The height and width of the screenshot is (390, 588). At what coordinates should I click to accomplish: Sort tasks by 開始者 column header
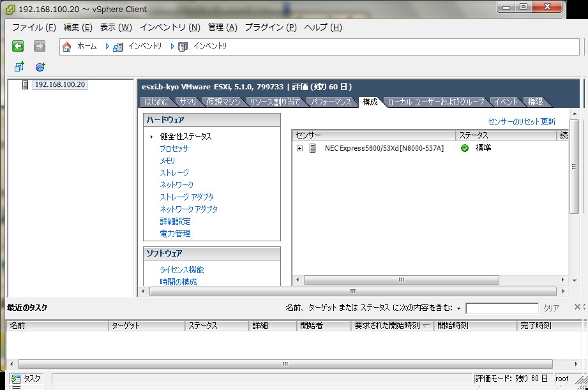coord(324,326)
